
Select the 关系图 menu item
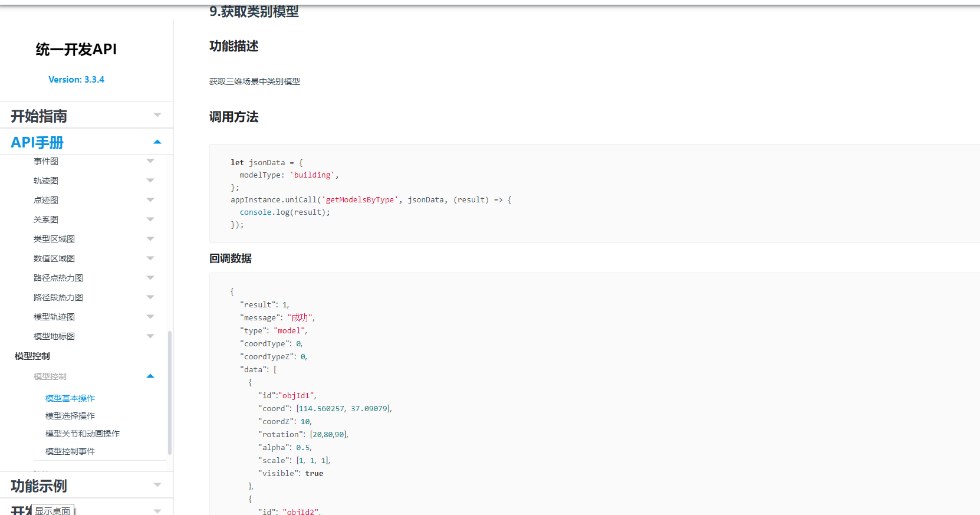[46, 219]
